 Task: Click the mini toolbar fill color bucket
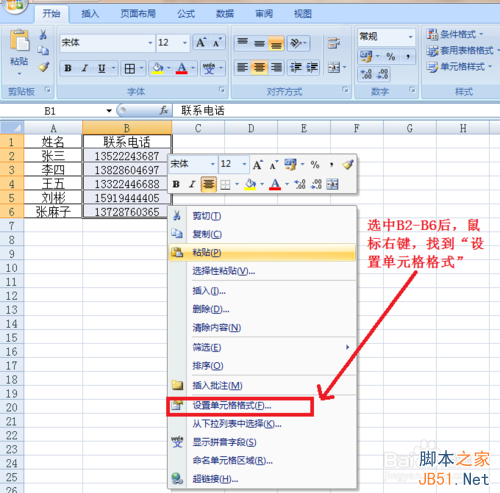(250, 184)
